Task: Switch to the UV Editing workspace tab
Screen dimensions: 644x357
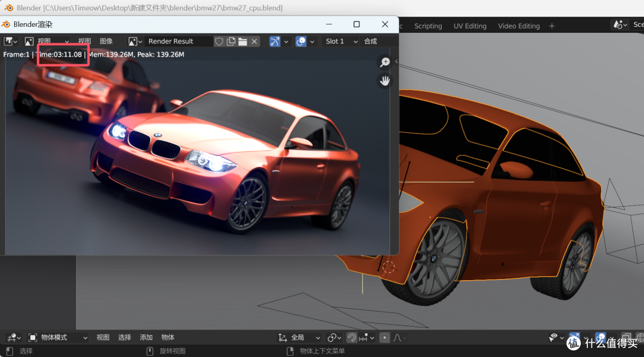Action: coord(470,26)
